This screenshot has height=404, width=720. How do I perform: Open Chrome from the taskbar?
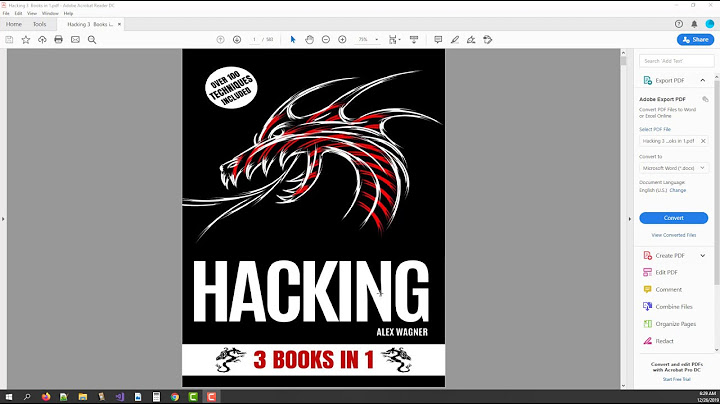pos(175,397)
